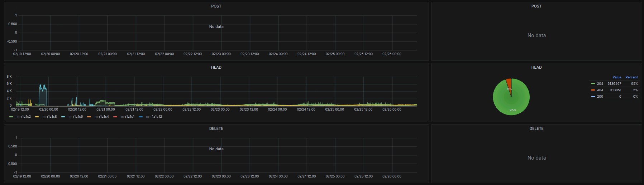Image resolution: width=644 pixels, height=185 pixels.
Task: Click the 0% cell in the Percent column
Action: click(635, 97)
